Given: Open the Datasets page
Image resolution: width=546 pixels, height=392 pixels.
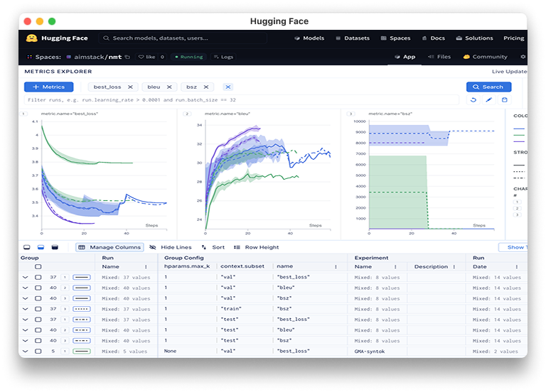Looking at the screenshot, I should coord(353,38).
